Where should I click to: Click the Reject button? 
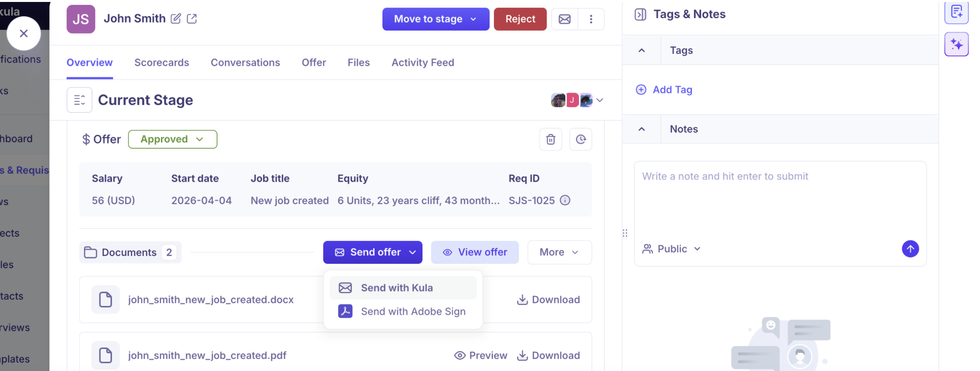[520, 19]
